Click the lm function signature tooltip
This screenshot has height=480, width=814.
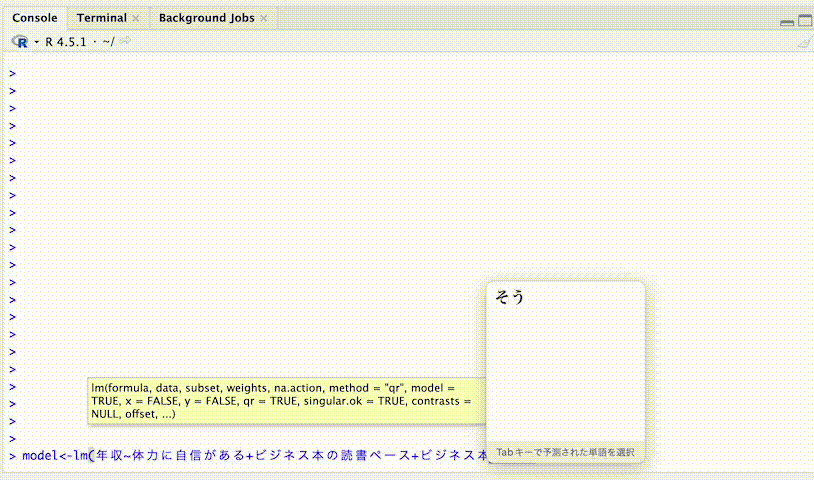(280, 400)
